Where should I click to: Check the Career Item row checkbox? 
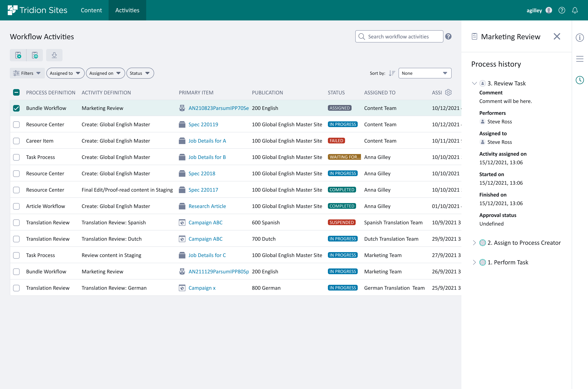(16, 141)
